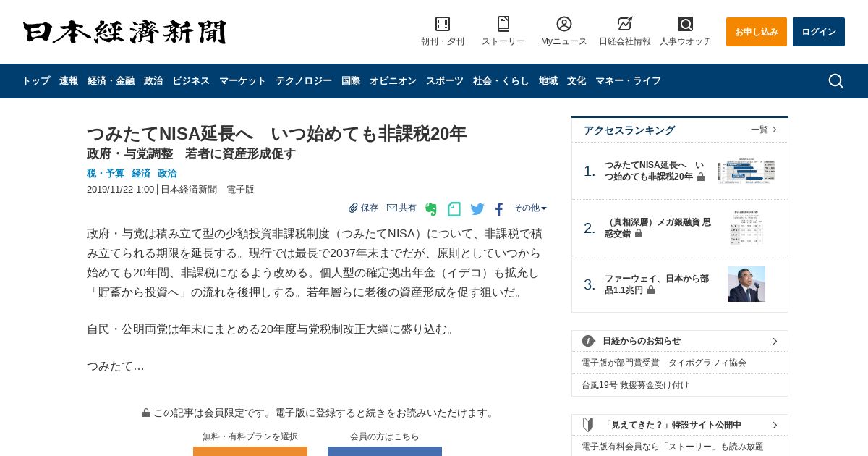
Task: Click the お申し込み button
Action: pos(757,32)
